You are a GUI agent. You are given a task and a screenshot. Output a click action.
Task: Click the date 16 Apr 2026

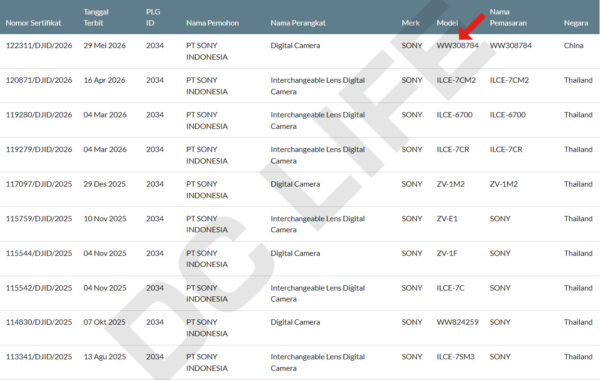(x=104, y=80)
